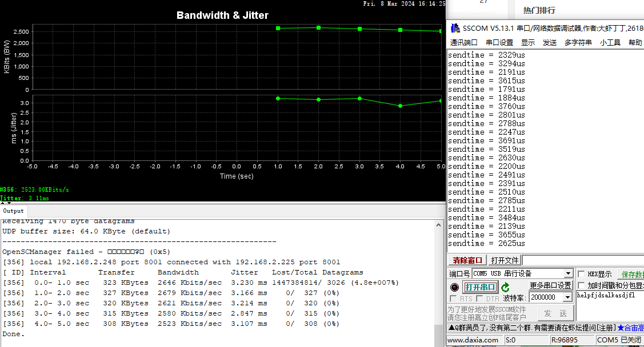Screen dimensions: 644x347
Task: Click the jitter data point at 3.0 sec
Action: coord(359,98)
